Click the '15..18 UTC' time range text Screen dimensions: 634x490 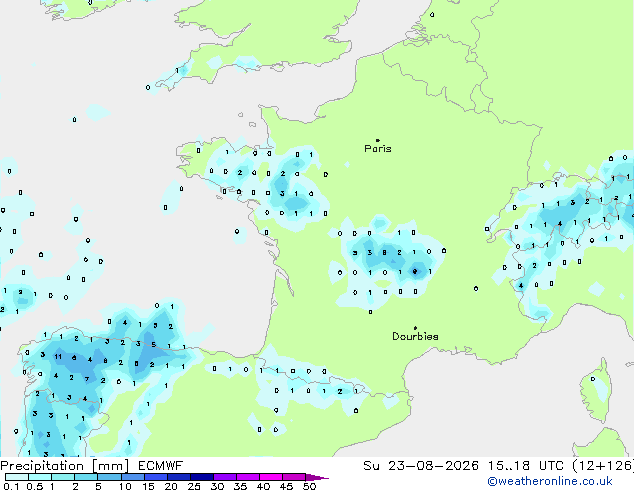pos(526,466)
